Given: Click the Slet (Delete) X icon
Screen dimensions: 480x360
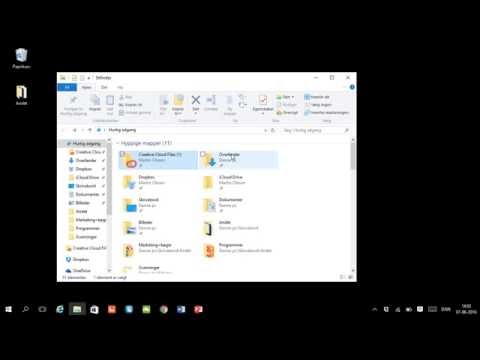Looking at the screenshot, I should coord(196,100).
